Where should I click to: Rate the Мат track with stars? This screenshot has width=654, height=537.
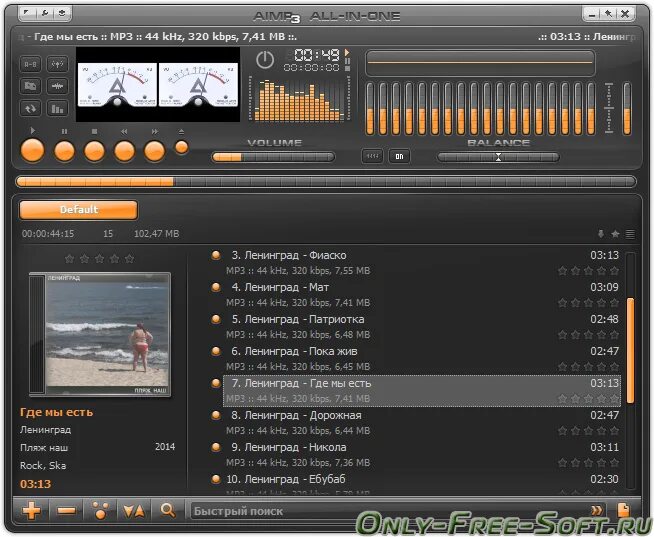tap(588, 303)
